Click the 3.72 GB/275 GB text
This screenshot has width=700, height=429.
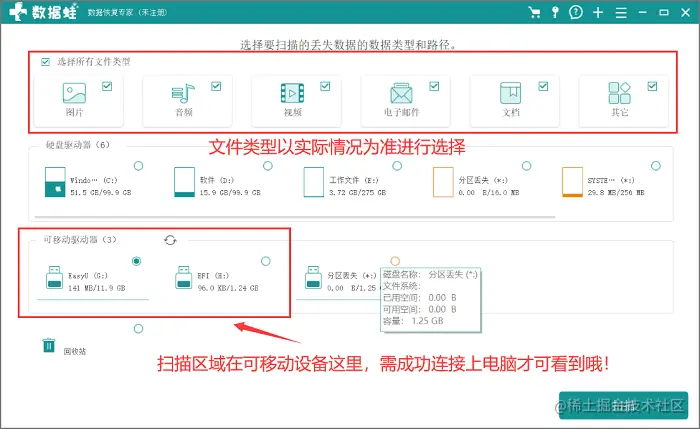[357, 192]
